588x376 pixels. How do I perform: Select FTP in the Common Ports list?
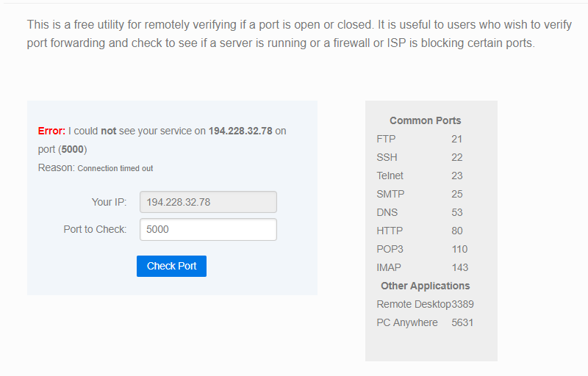(386, 139)
